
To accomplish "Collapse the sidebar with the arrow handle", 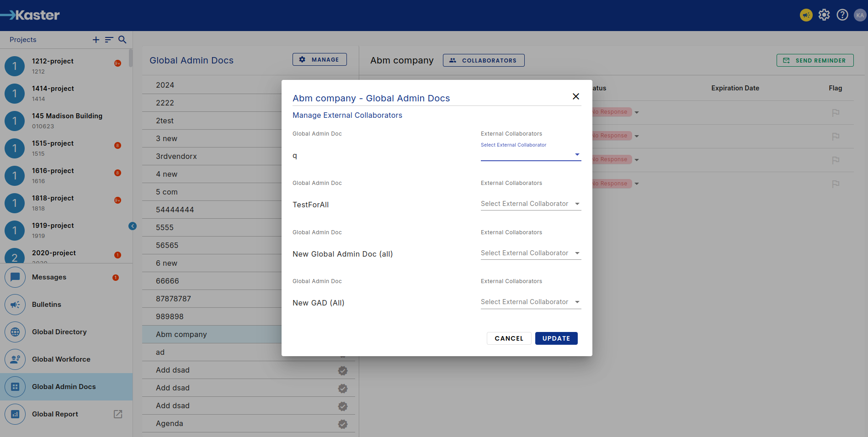I will 133,226.
